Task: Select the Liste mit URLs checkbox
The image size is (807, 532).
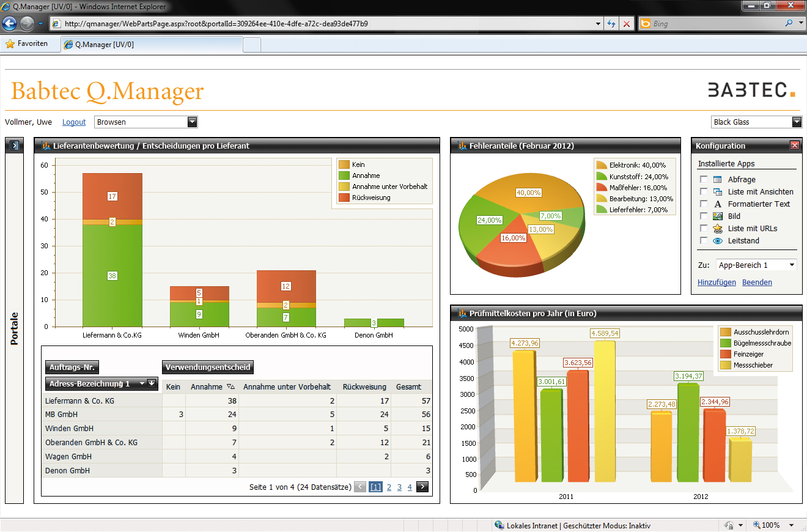Action: pyautogui.click(x=704, y=229)
